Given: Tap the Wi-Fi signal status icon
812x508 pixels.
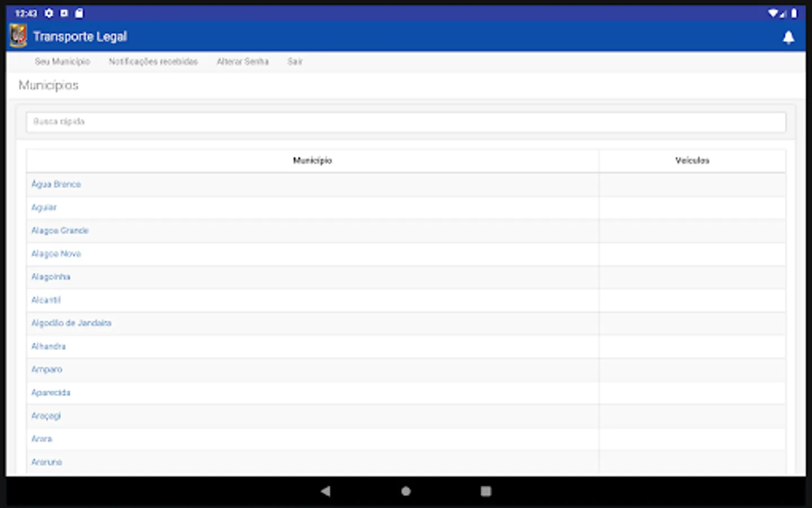Looking at the screenshot, I should coord(773,13).
